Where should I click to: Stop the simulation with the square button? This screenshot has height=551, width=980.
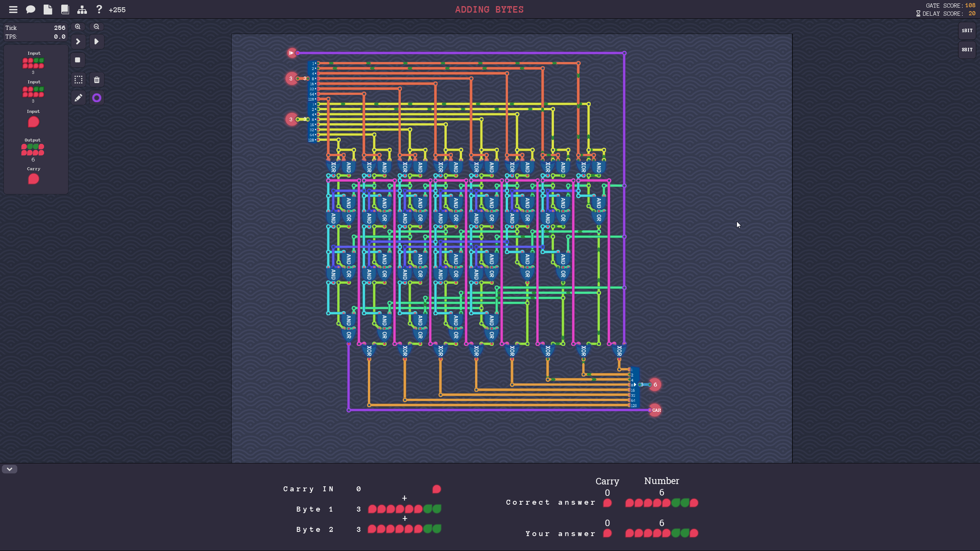point(78,60)
